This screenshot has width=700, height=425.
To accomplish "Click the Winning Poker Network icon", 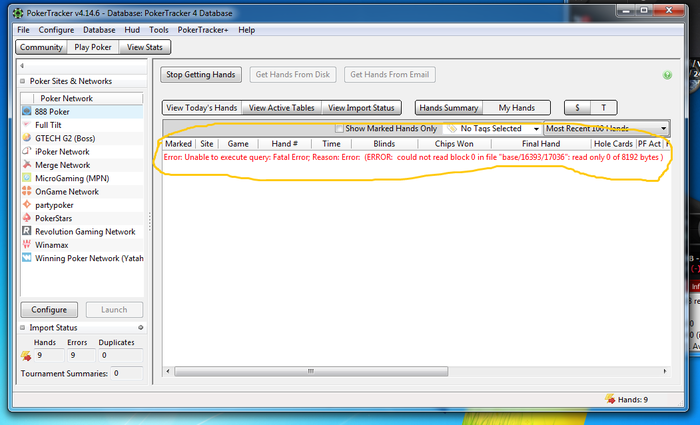I will pyautogui.click(x=27, y=258).
